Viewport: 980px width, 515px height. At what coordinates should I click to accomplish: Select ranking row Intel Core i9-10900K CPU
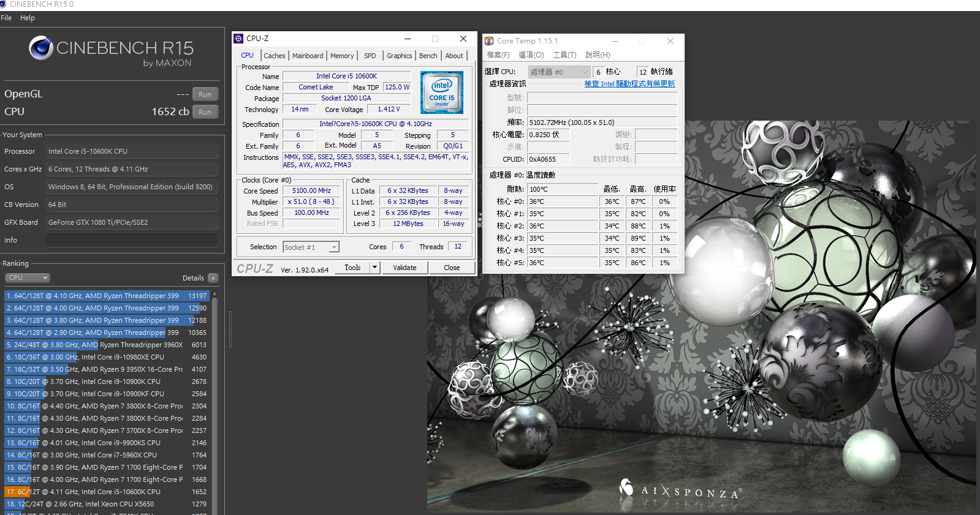(x=107, y=382)
